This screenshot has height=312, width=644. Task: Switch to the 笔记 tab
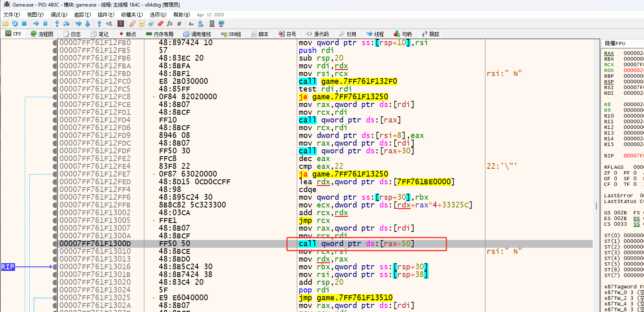pyautogui.click(x=100, y=34)
